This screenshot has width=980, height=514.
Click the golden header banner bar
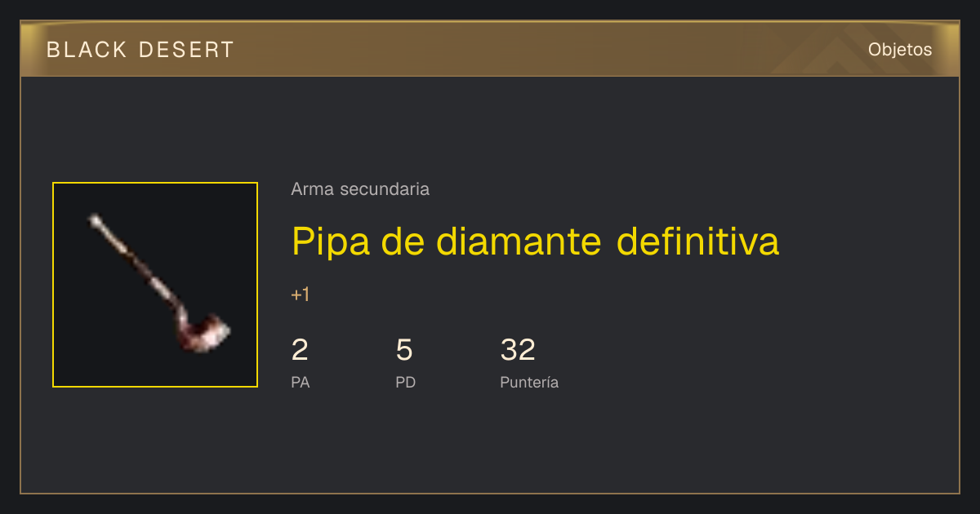tap(490, 49)
